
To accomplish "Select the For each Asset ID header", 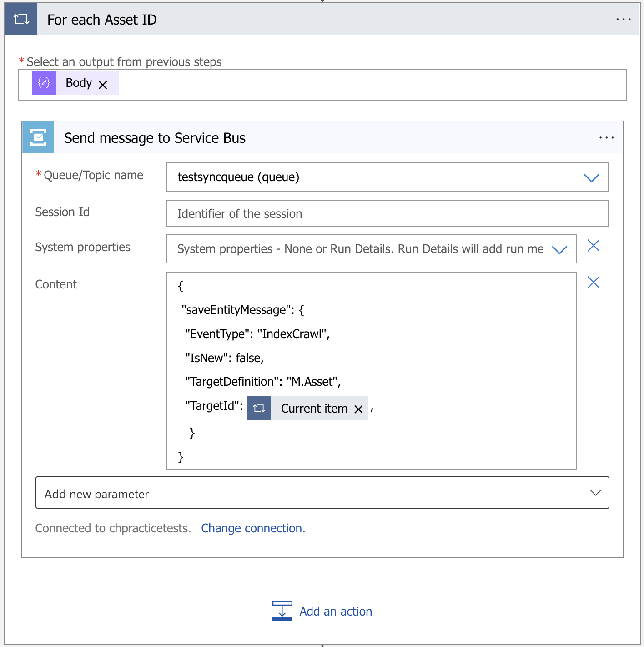I will (102, 19).
